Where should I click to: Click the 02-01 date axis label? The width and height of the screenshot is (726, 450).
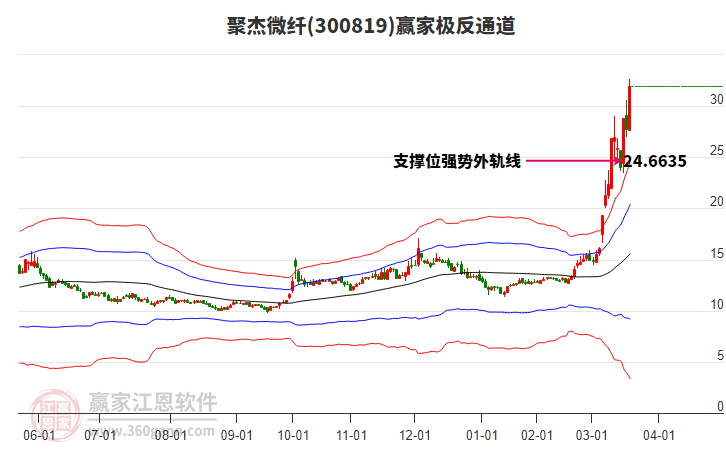pos(537,435)
